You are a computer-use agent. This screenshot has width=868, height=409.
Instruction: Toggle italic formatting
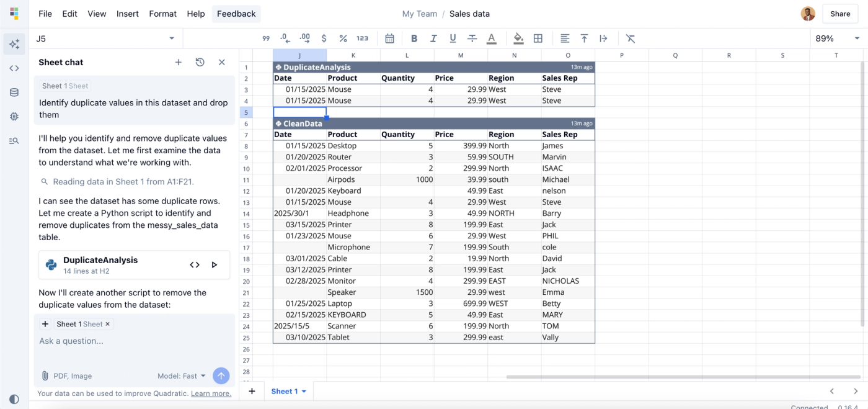click(x=433, y=38)
